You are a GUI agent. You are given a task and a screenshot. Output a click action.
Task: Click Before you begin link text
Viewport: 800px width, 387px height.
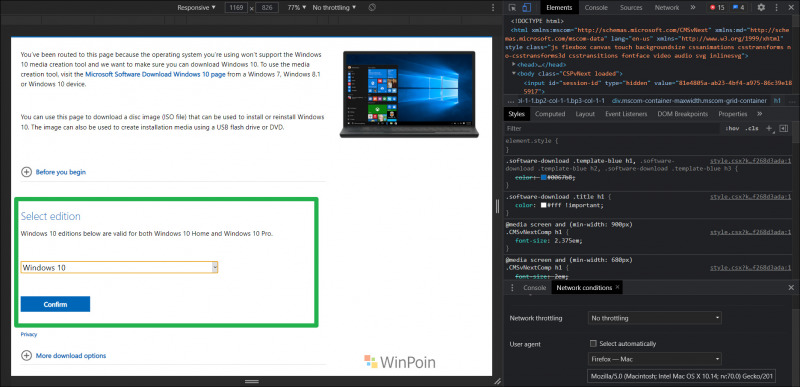(61, 172)
